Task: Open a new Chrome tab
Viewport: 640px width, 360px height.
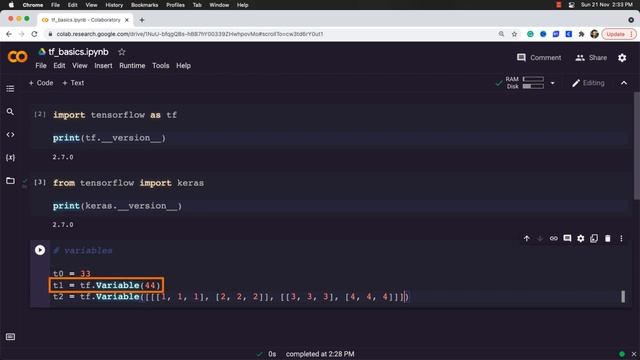Action: pos(142,20)
